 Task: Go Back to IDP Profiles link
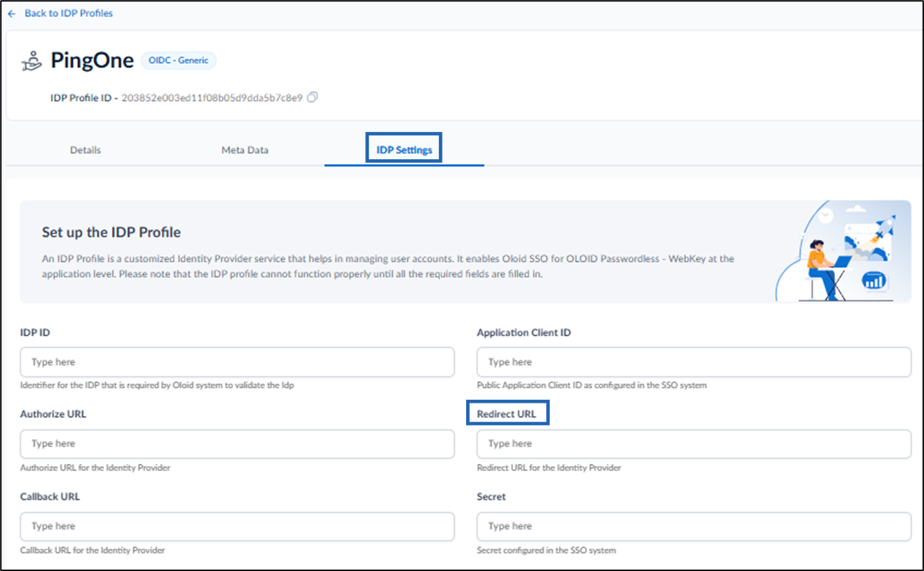pyautogui.click(x=68, y=13)
